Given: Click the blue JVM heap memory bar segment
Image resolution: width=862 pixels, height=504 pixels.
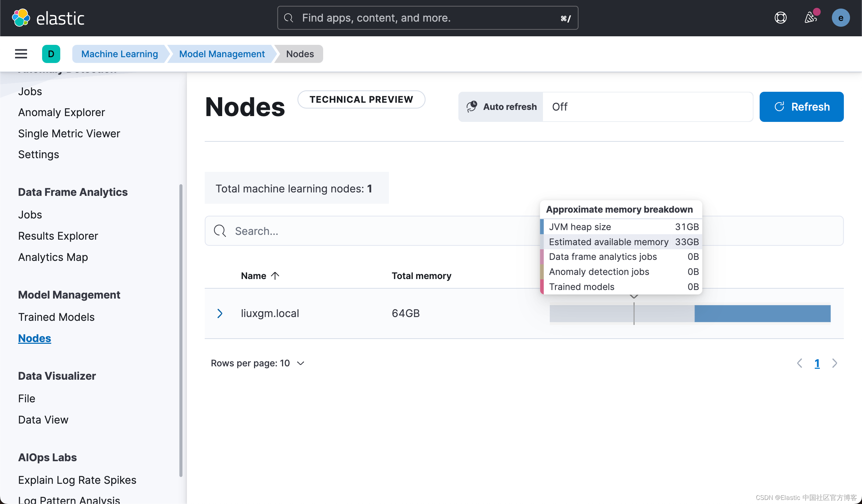Looking at the screenshot, I should [x=762, y=314].
